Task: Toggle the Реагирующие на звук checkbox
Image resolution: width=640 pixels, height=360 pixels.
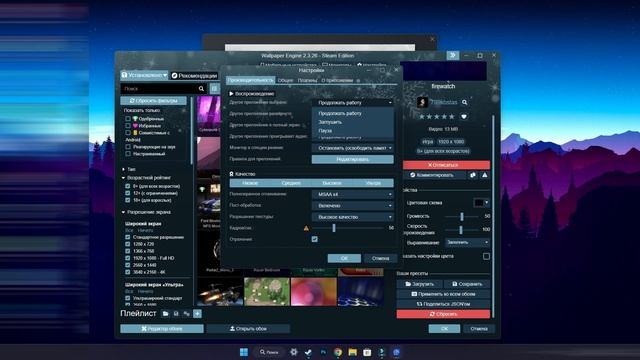Action: [128, 147]
